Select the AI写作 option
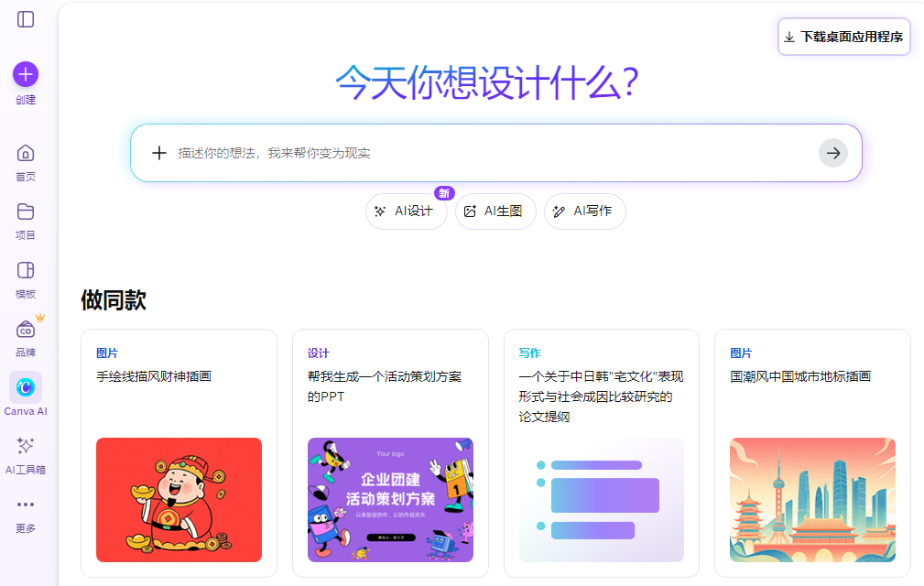924x586 pixels. pos(584,212)
